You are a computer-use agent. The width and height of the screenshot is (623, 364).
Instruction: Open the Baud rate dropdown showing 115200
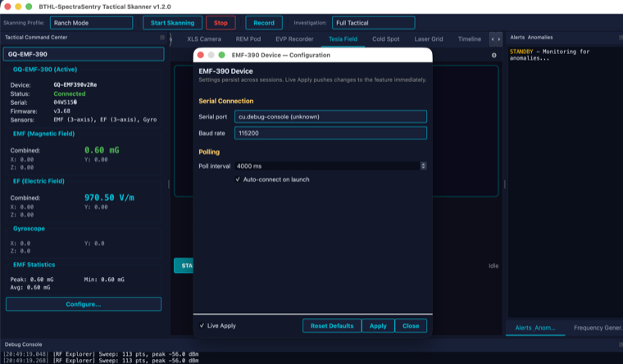click(x=330, y=133)
